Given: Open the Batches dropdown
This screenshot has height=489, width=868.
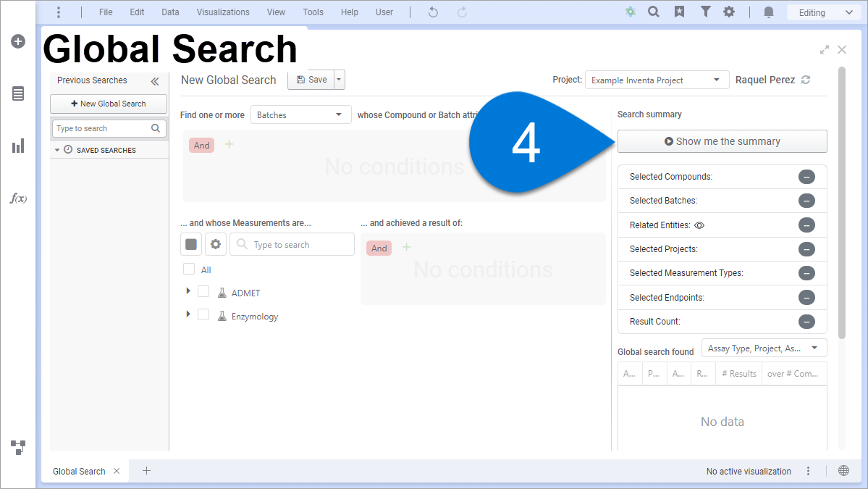Looking at the screenshot, I should point(300,114).
